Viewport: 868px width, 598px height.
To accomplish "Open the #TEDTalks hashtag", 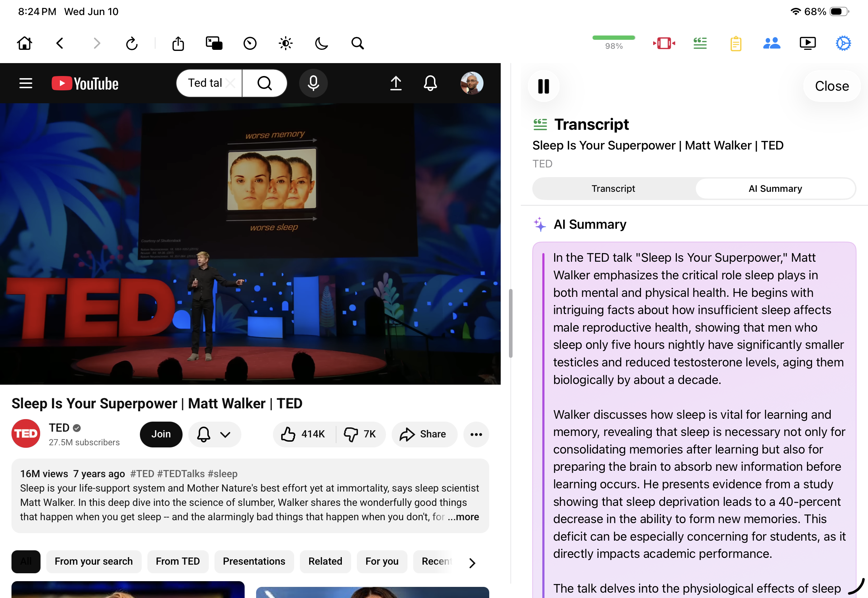I will click(x=181, y=474).
